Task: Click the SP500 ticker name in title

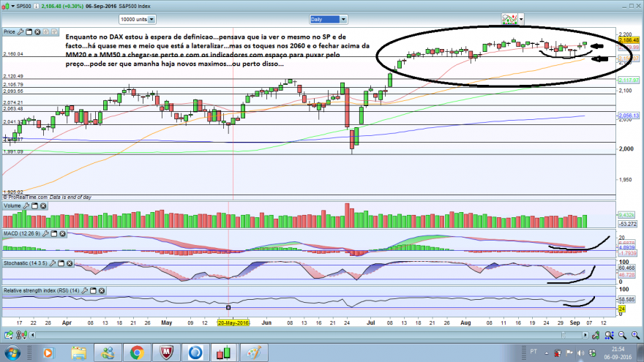Action: tap(24, 6)
